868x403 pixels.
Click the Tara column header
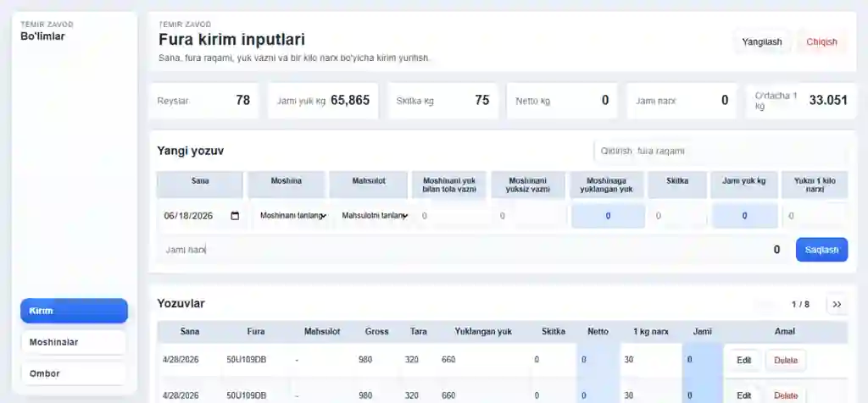click(419, 332)
